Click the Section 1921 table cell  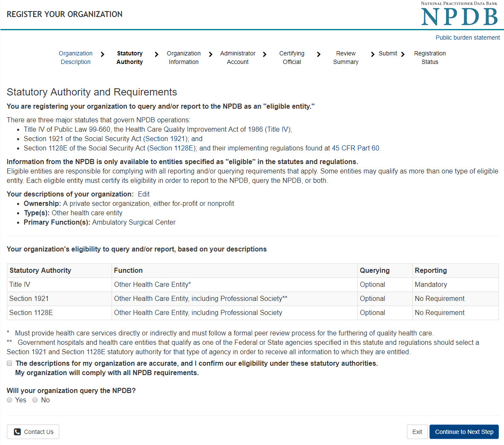click(x=60, y=299)
